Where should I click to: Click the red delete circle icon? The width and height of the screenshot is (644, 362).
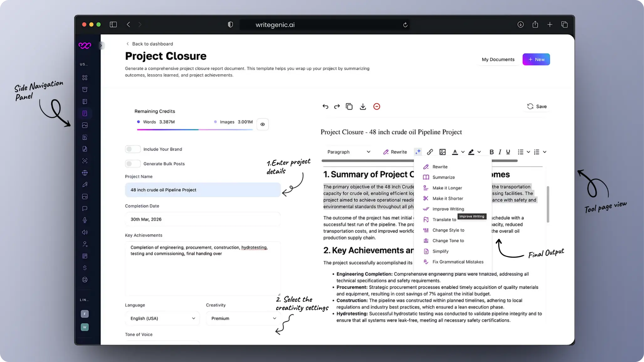(x=377, y=107)
